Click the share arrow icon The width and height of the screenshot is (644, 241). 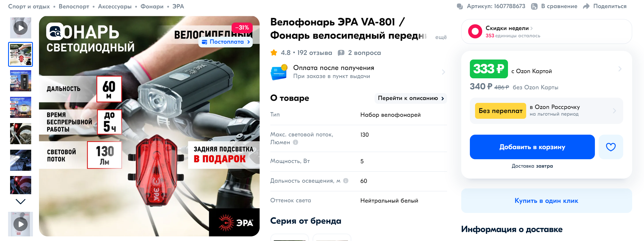click(x=586, y=6)
